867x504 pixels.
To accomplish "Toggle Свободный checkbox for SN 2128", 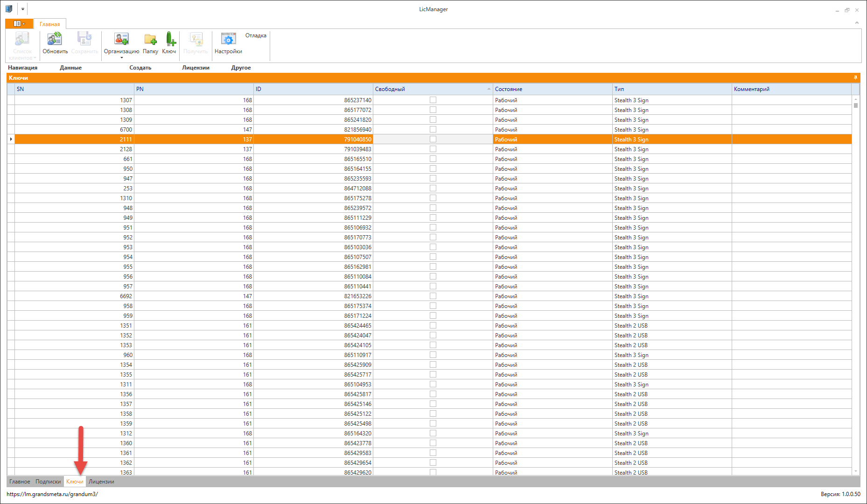I will (x=433, y=149).
